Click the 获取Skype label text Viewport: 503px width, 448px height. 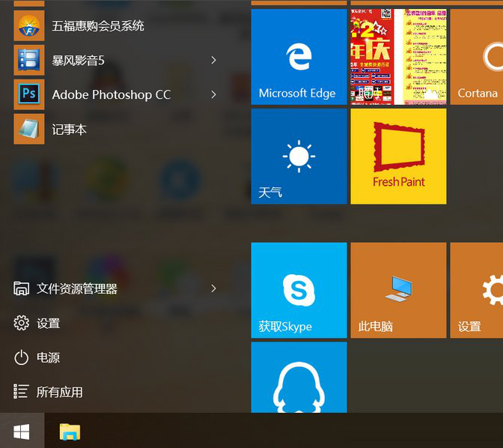click(x=285, y=327)
